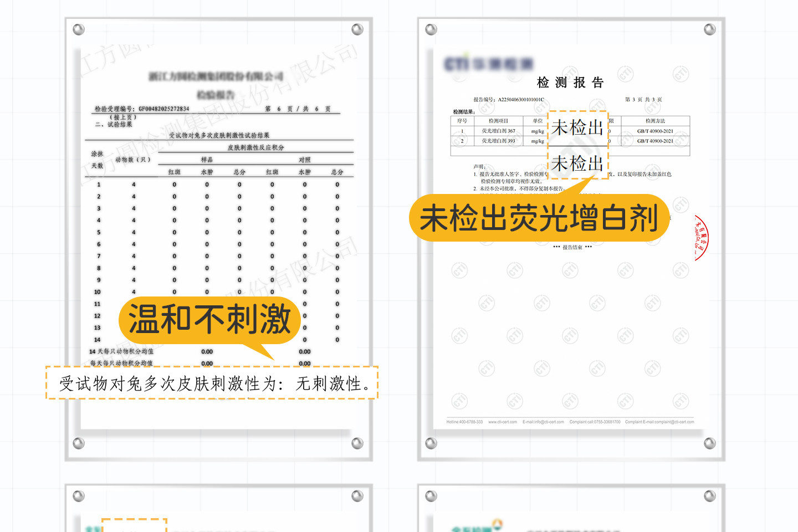Image resolution: width=798 pixels, height=532 pixels.
Task: Click the page indicator 第 3 页 共 3 页
Action: pos(643,100)
